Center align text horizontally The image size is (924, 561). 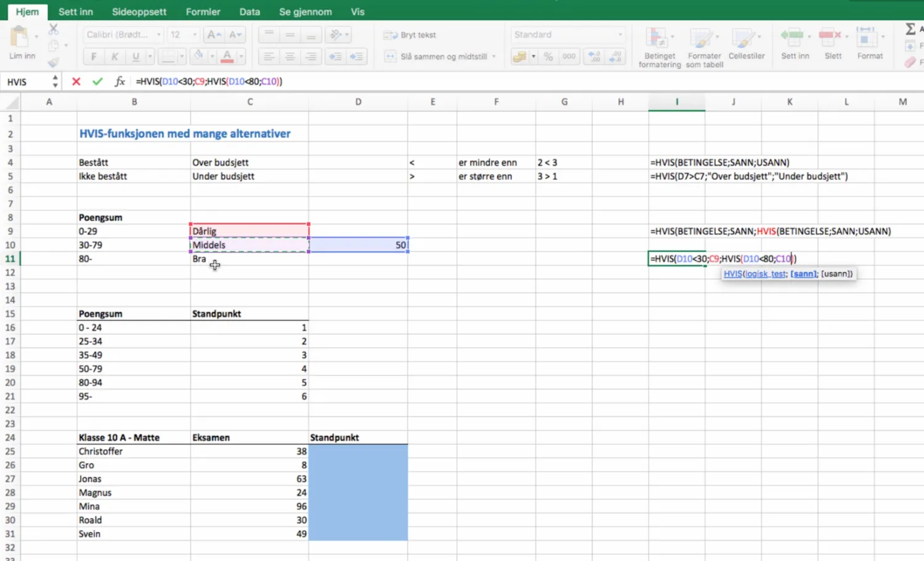tap(290, 57)
